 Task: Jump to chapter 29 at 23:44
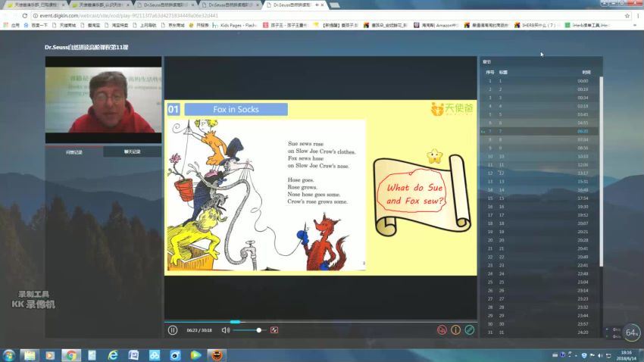[x=539, y=316]
